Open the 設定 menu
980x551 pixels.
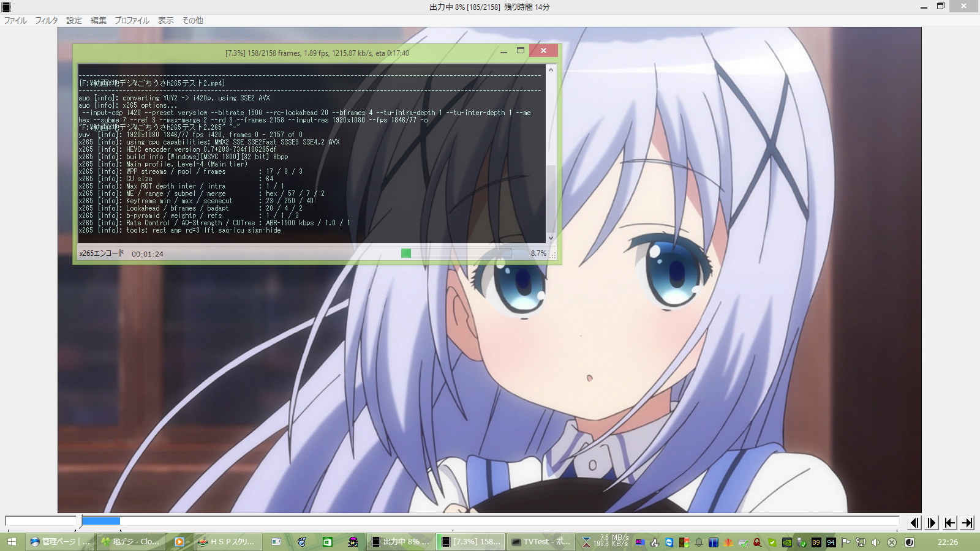pos(74,20)
